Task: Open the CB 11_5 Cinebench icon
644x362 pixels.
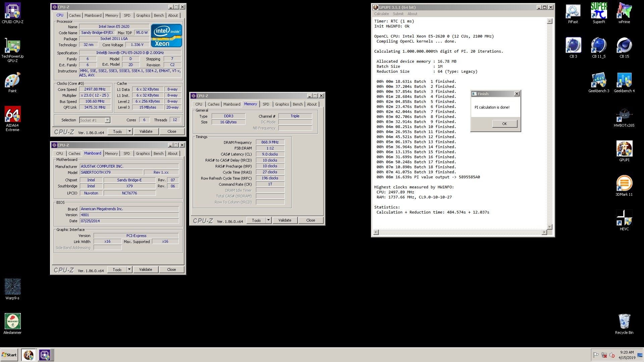Action: [599, 48]
